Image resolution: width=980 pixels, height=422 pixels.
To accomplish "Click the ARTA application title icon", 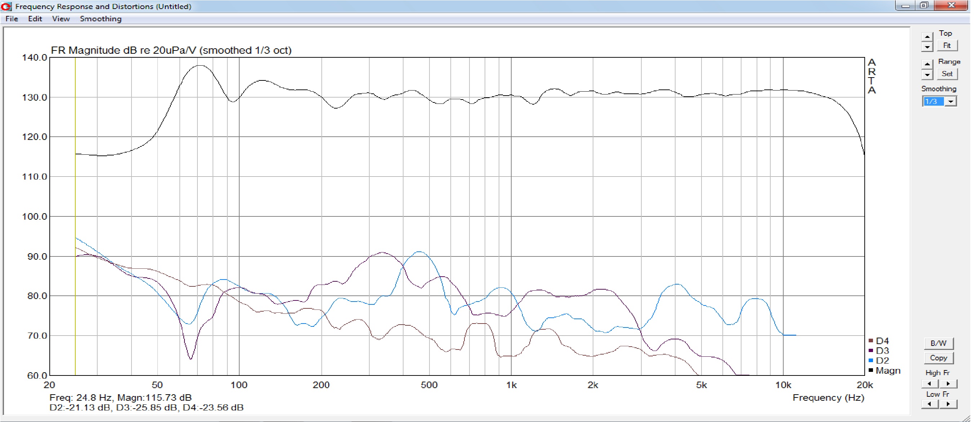I will point(6,6).
